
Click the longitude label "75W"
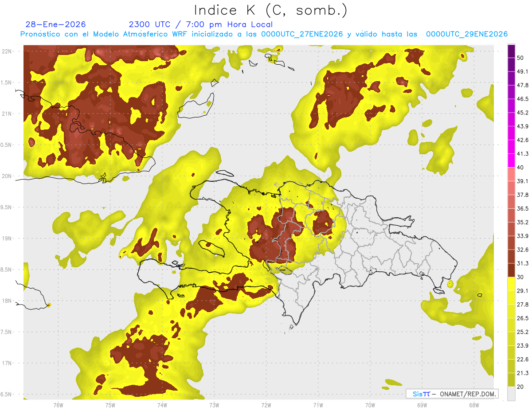tap(110, 405)
